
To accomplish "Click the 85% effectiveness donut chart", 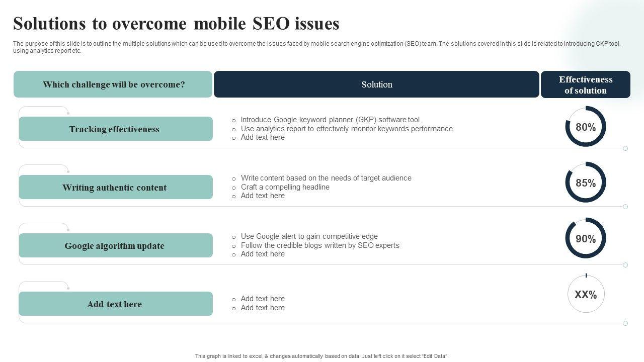I will [x=586, y=183].
